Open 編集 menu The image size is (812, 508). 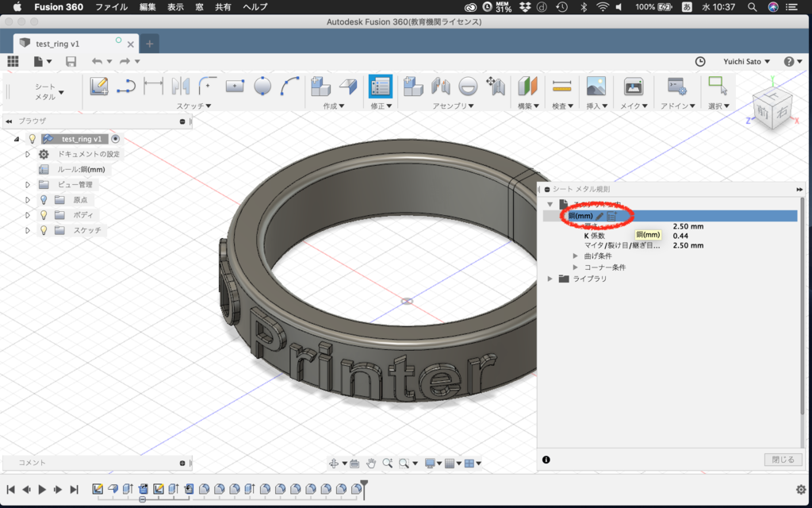click(x=147, y=6)
